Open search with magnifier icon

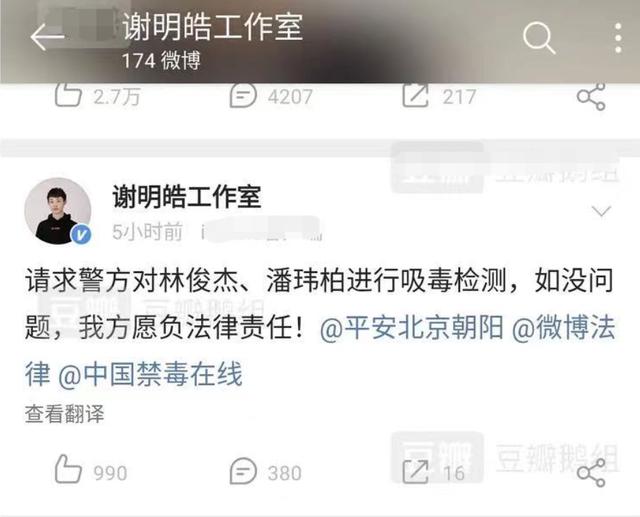(x=539, y=38)
